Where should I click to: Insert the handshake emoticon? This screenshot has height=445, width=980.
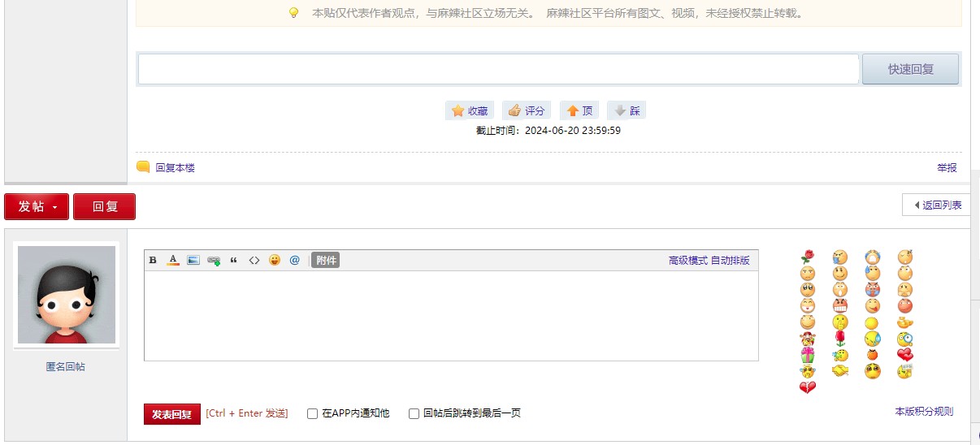[x=840, y=371]
